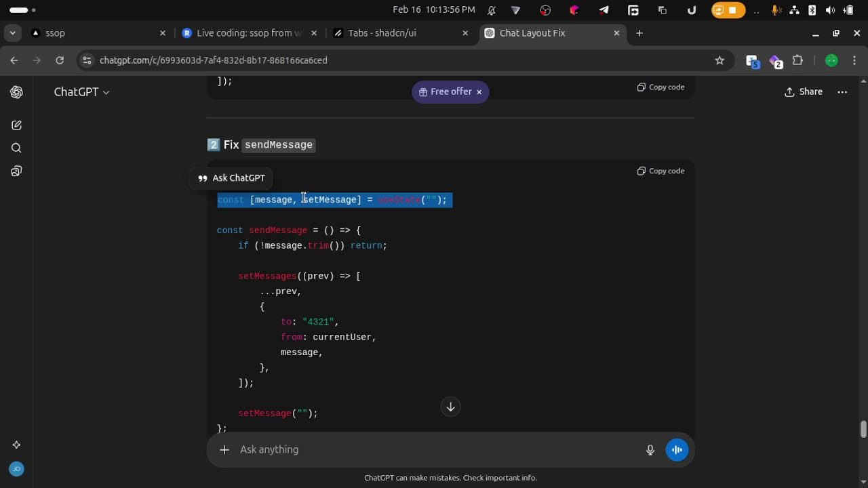Open the tab search dropdown arrow
Image resolution: width=868 pixels, height=488 pixels.
coord(12,33)
